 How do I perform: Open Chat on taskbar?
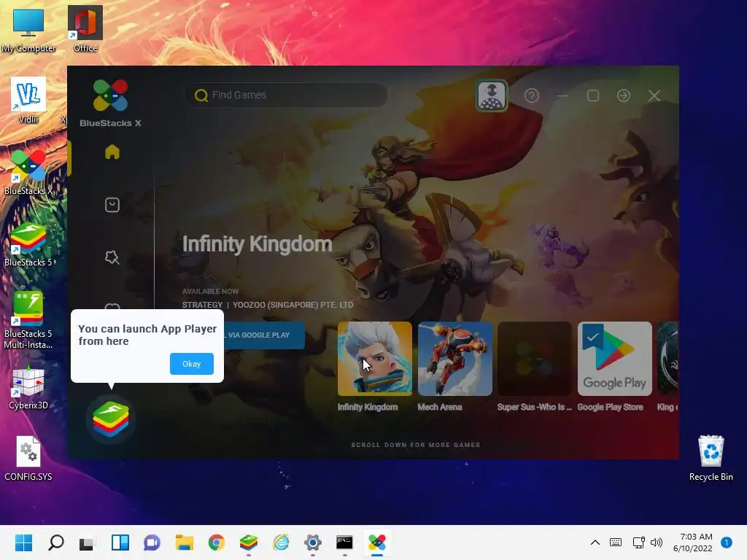(152, 542)
